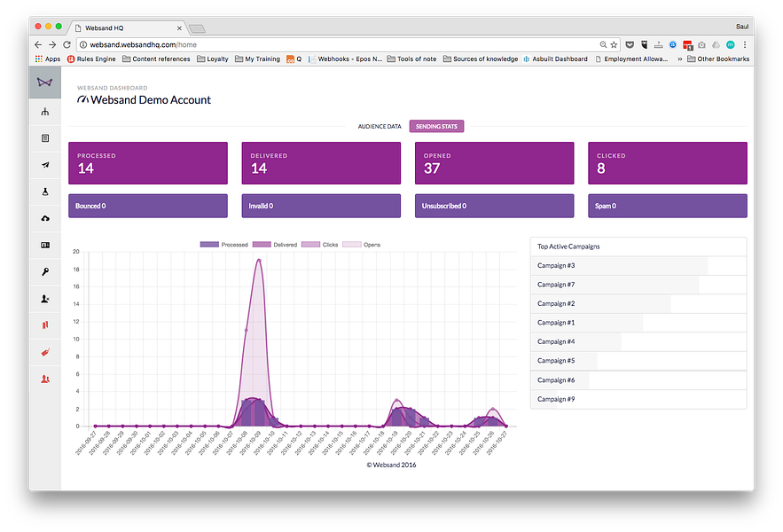
Task: Go back with browser back arrow
Action: [38, 44]
